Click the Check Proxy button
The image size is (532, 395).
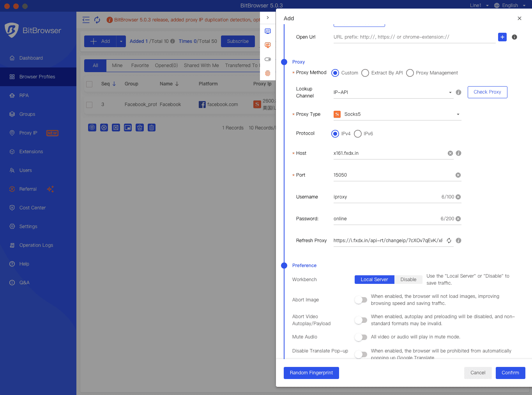487,92
